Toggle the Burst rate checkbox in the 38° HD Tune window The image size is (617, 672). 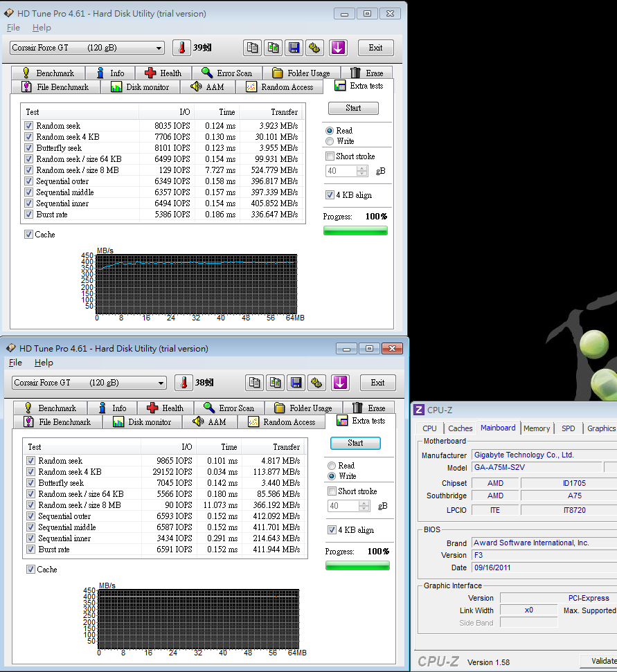pos(31,549)
